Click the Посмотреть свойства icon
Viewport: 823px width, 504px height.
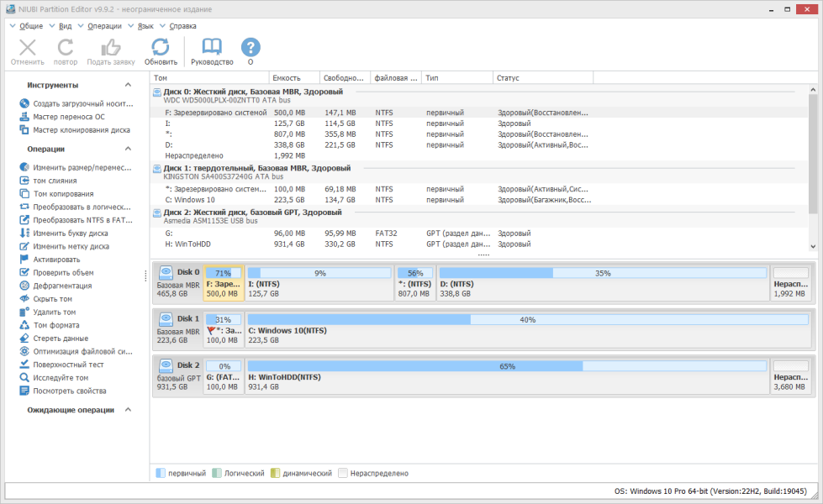pyautogui.click(x=24, y=391)
